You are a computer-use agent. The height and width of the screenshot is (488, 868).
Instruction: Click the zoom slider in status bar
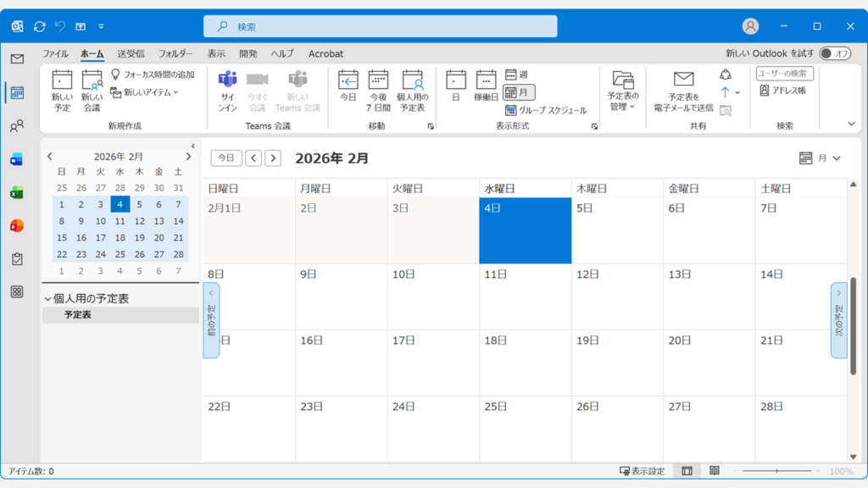(776, 471)
